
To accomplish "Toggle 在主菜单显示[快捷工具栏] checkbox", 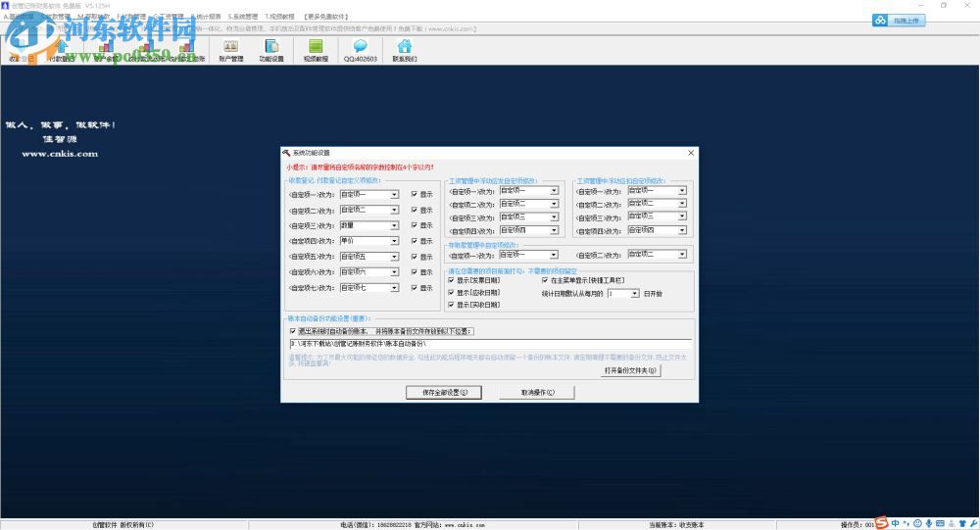I will (545, 280).
